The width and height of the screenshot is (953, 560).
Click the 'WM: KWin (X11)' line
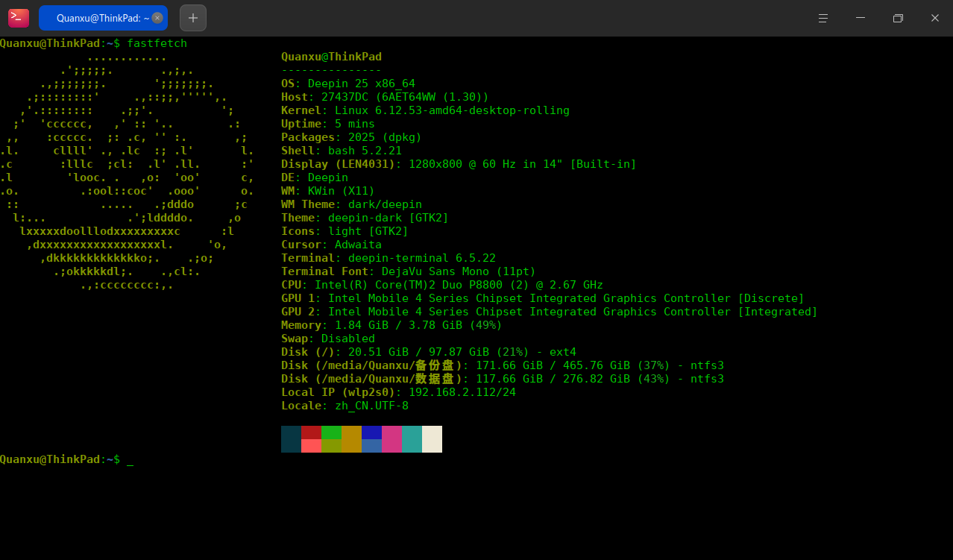click(328, 191)
